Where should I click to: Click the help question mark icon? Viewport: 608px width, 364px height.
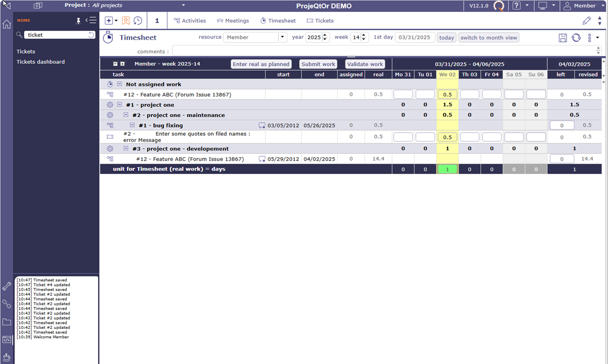point(516,6)
